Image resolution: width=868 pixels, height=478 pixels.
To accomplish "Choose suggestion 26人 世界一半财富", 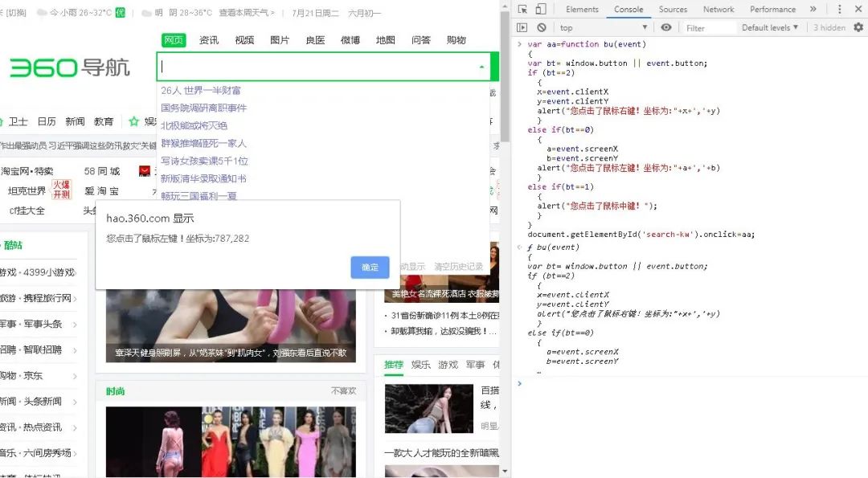I will coord(201,90).
